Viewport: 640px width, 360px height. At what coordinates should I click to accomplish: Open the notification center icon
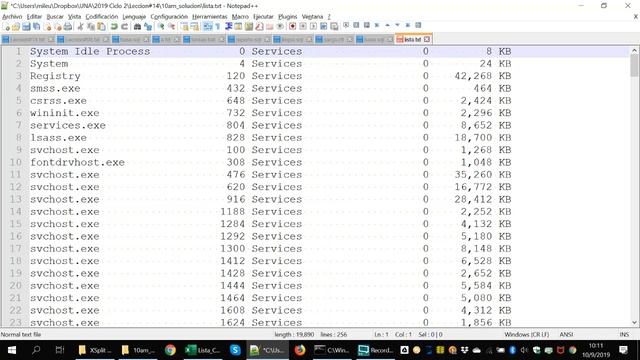pyautogui.click(x=623, y=350)
